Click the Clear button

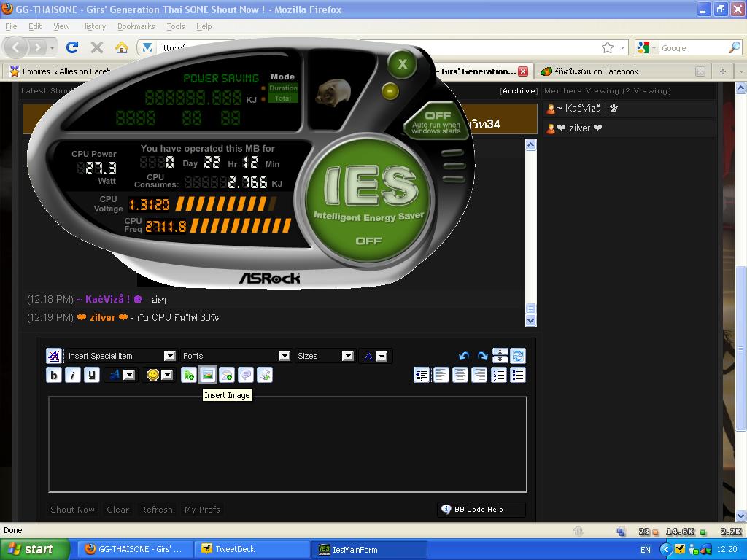pyautogui.click(x=117, y=510)
